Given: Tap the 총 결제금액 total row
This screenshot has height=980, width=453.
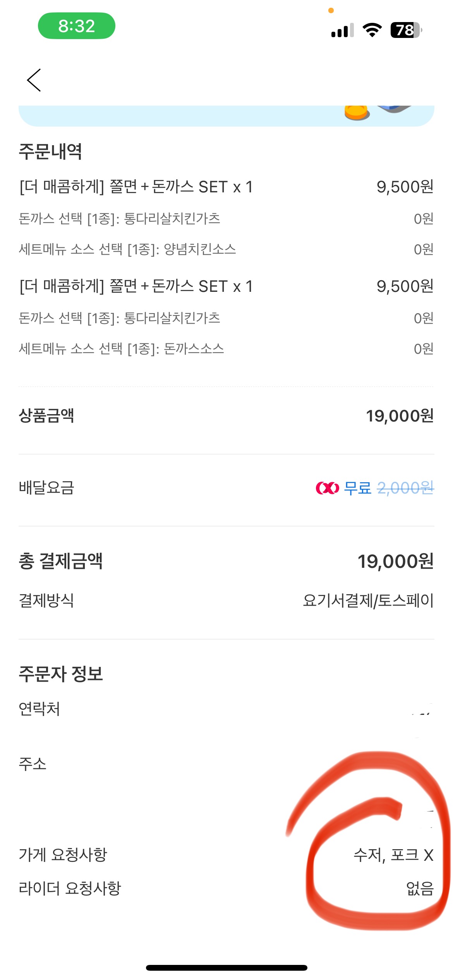Looking at the screenshot, I should pos(226,561).
